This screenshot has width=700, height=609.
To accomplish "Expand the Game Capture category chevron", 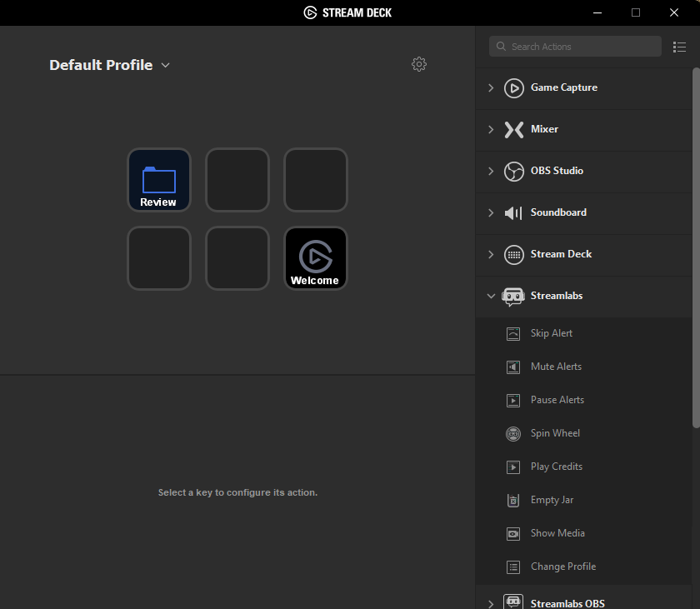I will 491,87.
